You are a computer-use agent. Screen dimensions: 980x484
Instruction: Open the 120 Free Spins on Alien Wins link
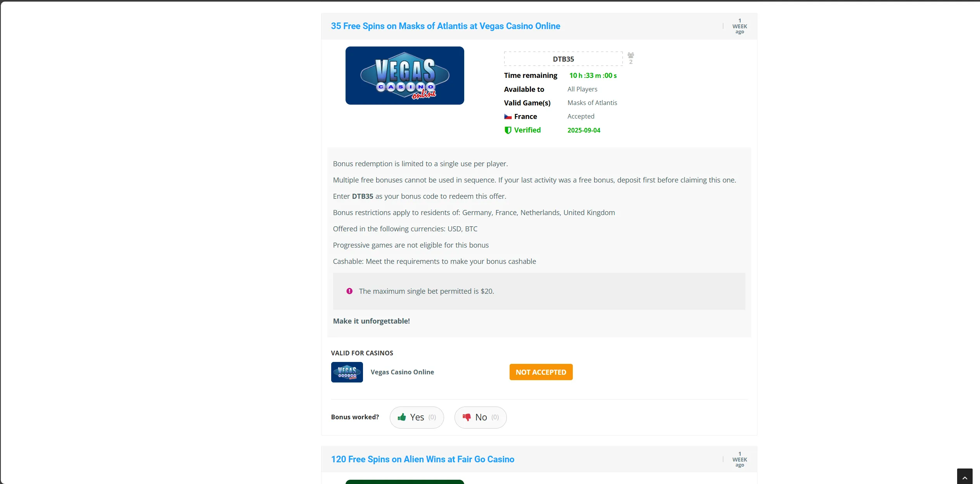422,459
